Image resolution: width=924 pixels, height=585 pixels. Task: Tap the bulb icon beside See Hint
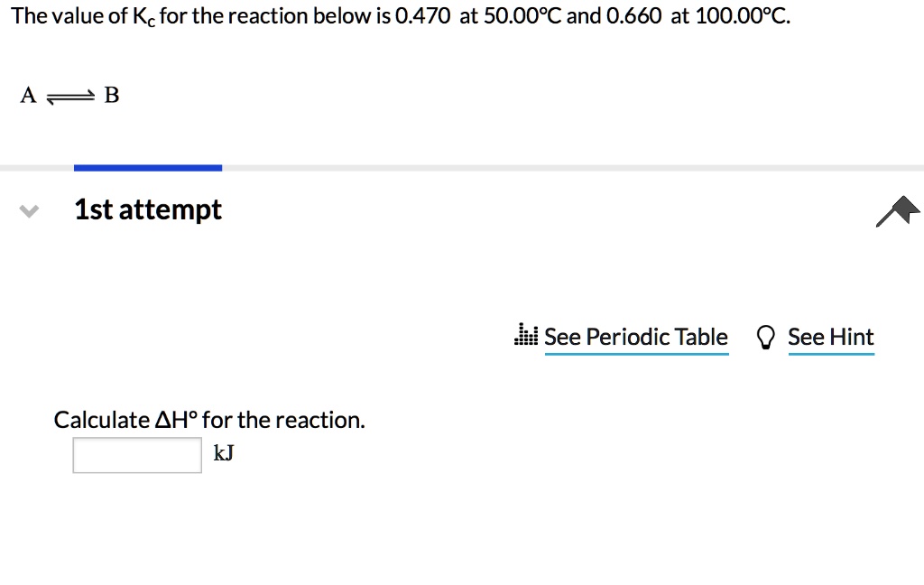766,336
